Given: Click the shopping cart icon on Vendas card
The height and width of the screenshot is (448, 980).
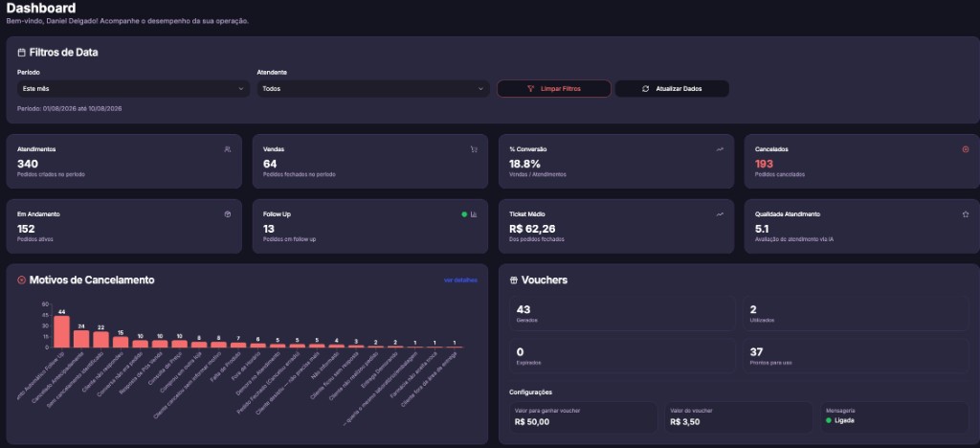Looking at the screenshot, I should (x=474, y=149).
